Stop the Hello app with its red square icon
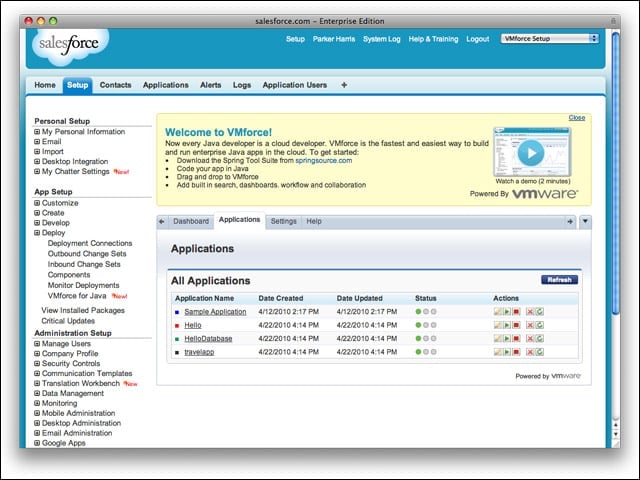The width and height of the screenshot is (640, 480). (x=516, y=325)
